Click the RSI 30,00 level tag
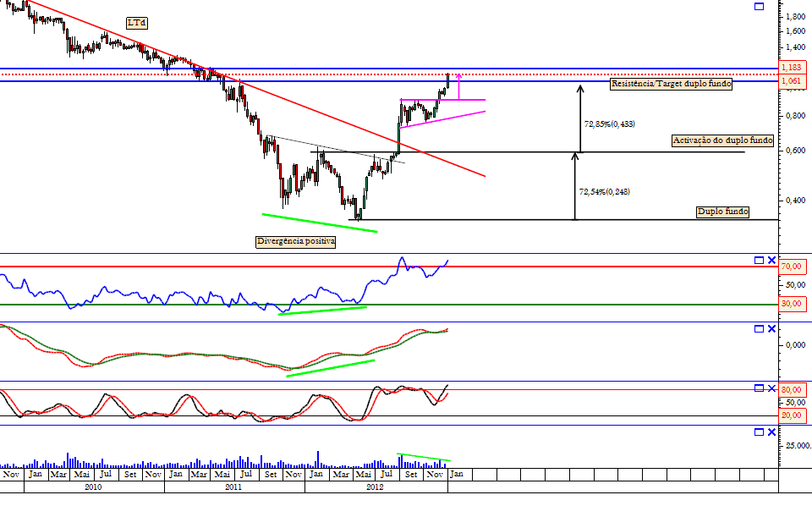This screenshot has width=812, height=517. click(792, 304)
